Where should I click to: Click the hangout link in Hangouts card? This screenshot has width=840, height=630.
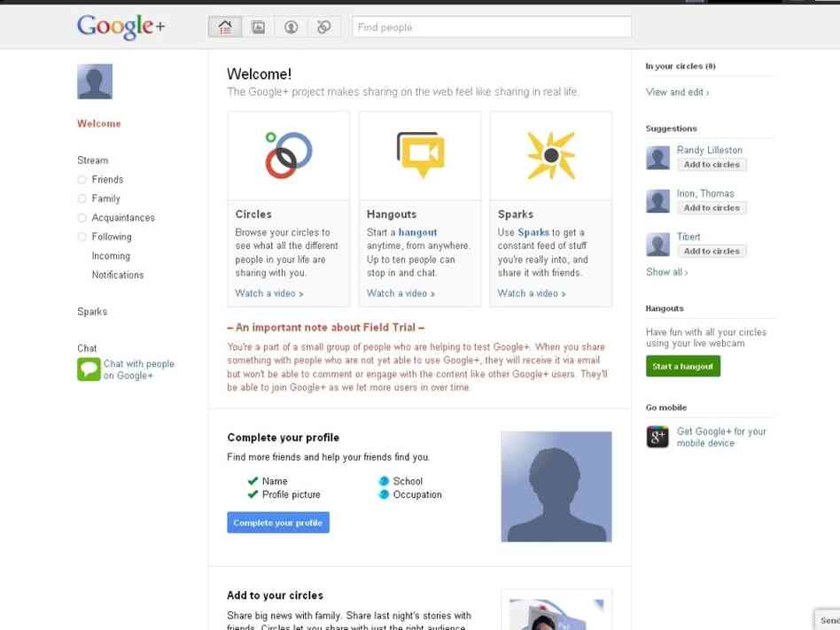pos(418,232)
